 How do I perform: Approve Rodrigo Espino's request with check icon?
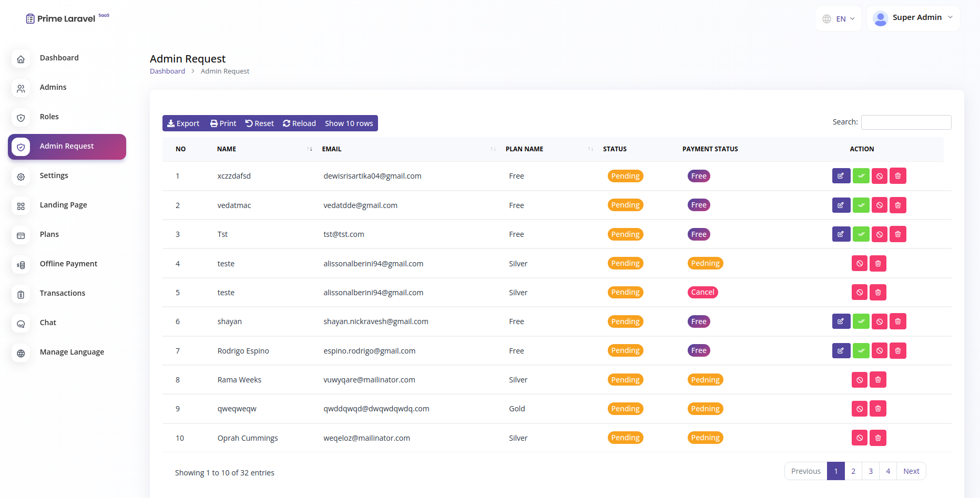(861, 350)
